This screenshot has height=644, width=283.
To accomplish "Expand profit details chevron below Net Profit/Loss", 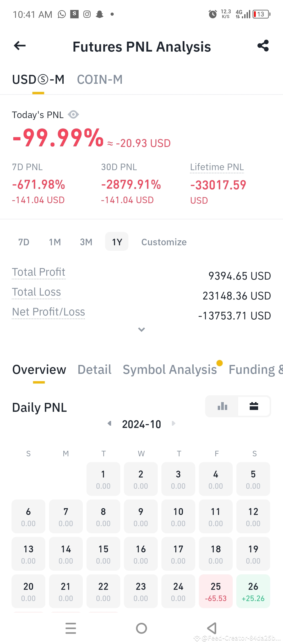I will [141, 330].
